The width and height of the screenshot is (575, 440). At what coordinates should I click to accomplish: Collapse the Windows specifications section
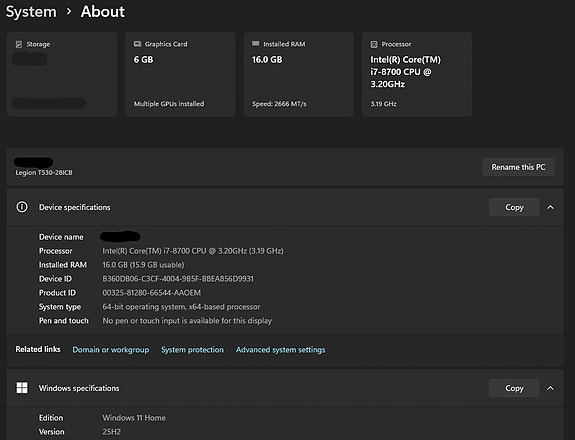pyautogui.click(x=550, y=388)
